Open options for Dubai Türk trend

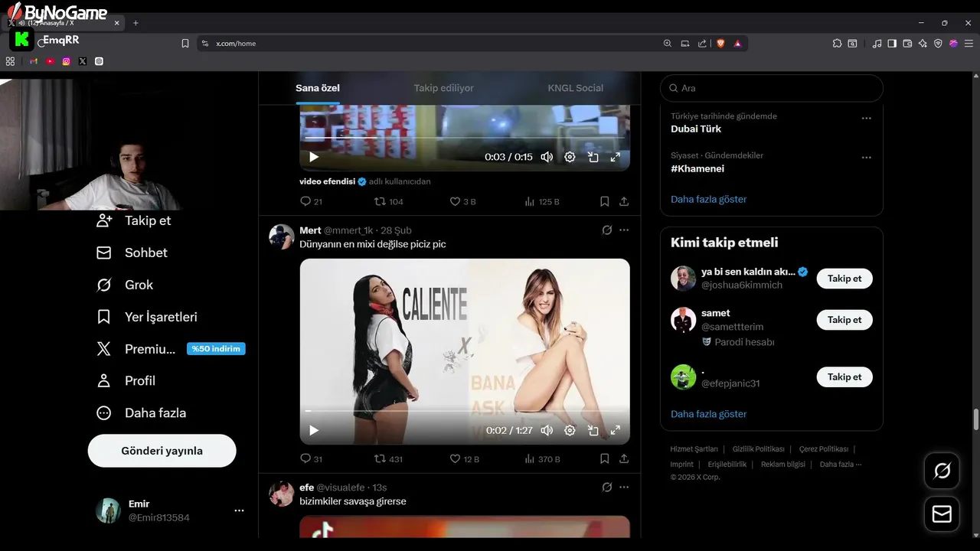[867, 118]
